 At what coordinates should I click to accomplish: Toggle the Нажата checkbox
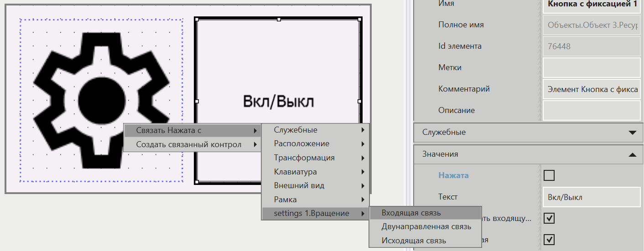coord(549,175)
